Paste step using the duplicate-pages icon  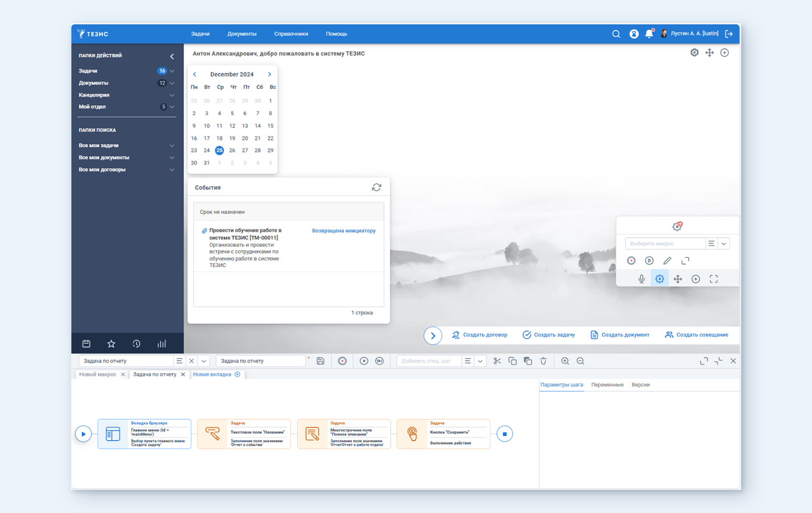pos(528,361)
